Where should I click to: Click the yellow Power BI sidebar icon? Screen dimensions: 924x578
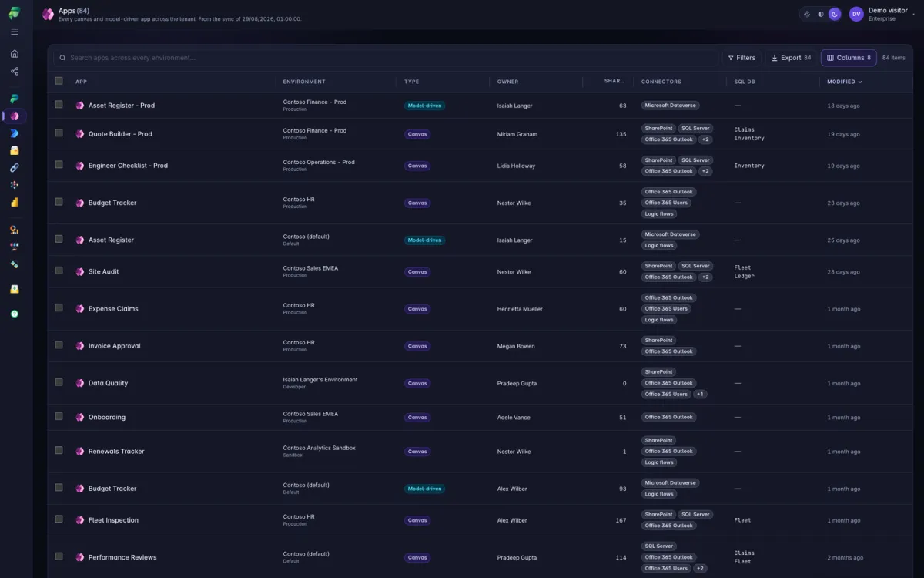(x=15, y=202)
